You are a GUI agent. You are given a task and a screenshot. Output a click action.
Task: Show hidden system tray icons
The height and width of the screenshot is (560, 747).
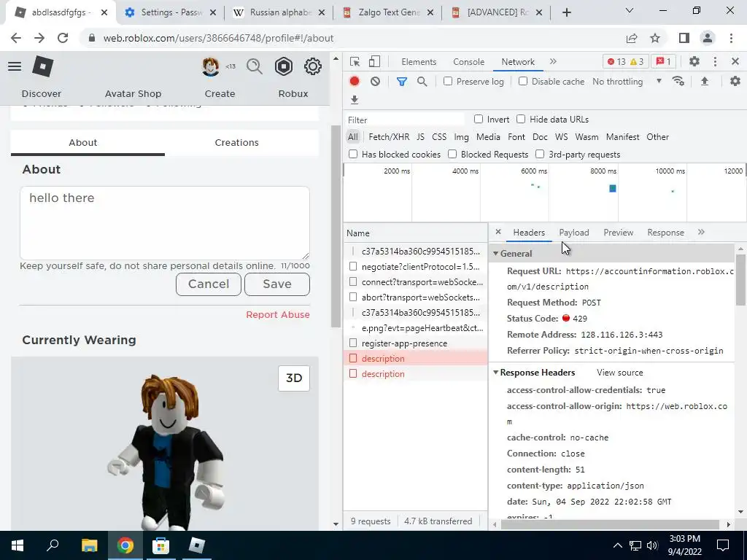[617, 545]
